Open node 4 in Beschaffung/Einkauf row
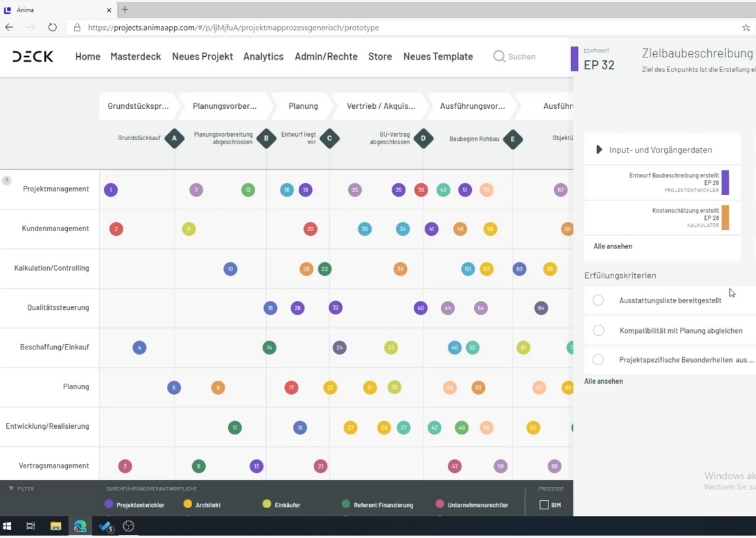Viewport: 756px width, 538px height. [139, 348]
